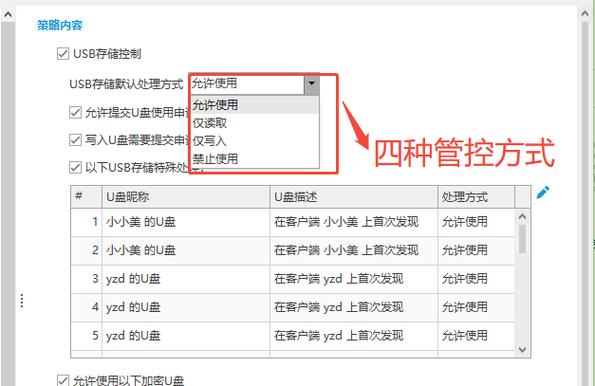This screenshot has height=386, width=595.
Task: Click row number 3 cell
Action: click(x=86, y=279)
